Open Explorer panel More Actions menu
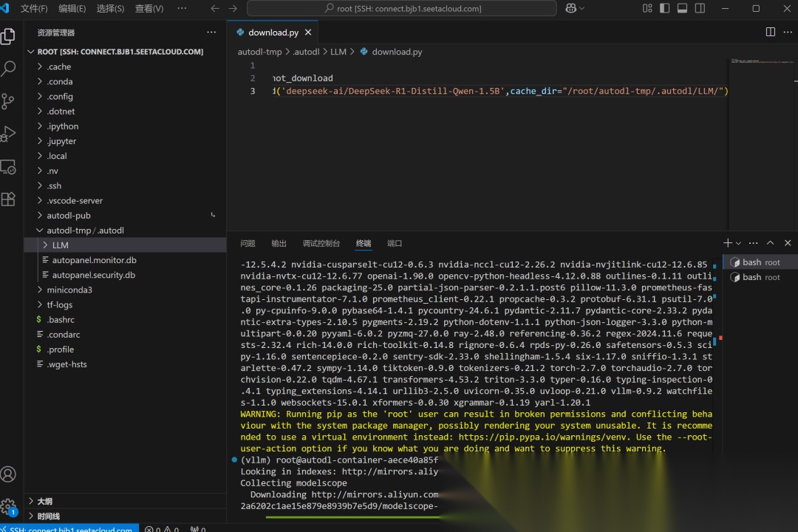 point(211,32)
